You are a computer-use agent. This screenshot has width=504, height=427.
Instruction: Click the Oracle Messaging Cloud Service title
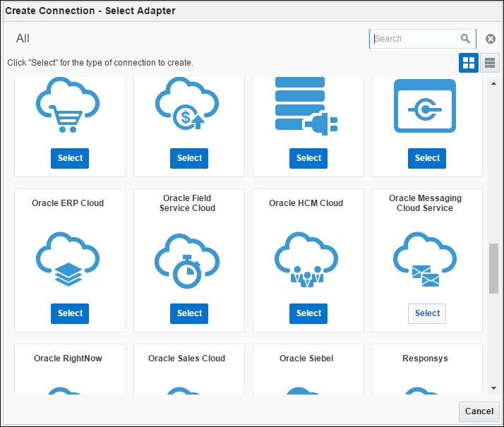[425, 203]
